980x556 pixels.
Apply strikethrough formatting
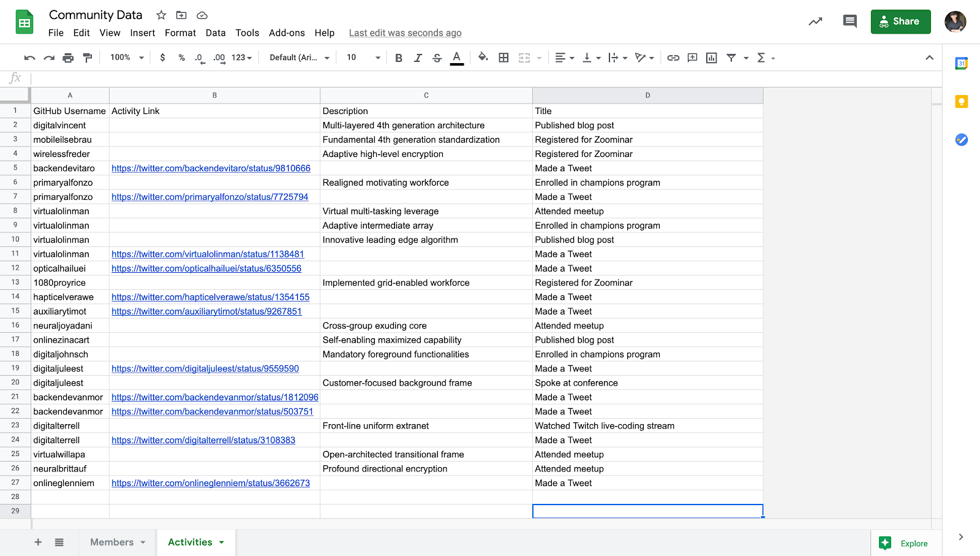(x=437, y=57)
